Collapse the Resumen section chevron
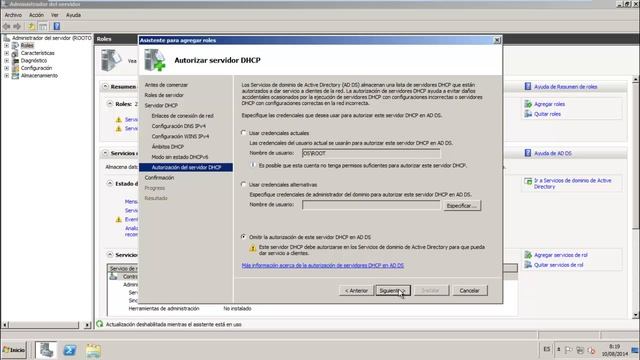The width and height of the screenshot is (640, 360). pos(105,87)
